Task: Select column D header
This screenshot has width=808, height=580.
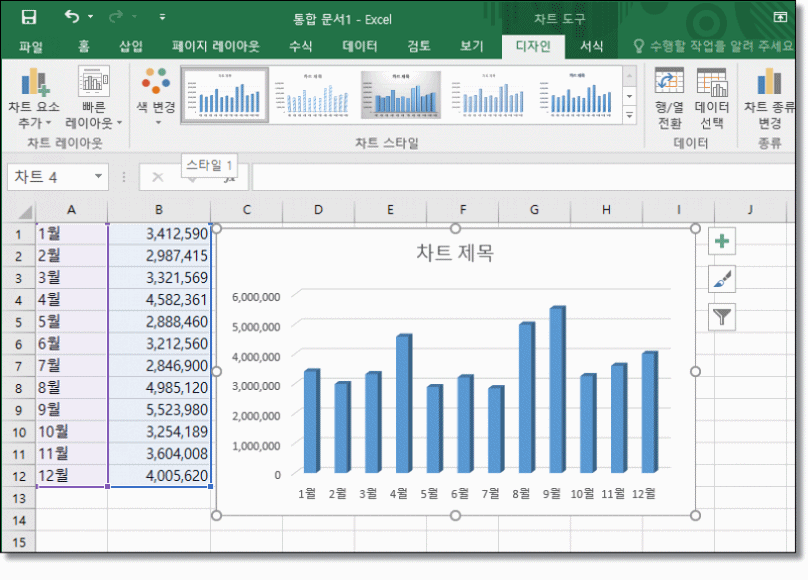Action: pos(318,210)
